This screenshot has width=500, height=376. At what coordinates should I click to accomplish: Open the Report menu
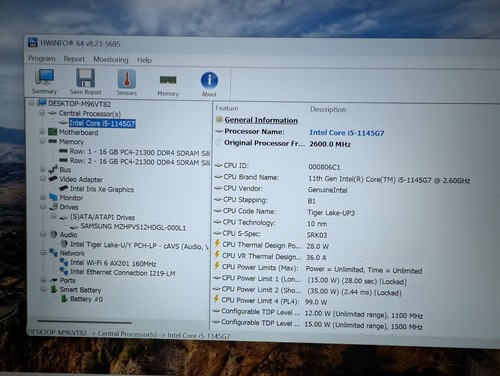[74, 59]
